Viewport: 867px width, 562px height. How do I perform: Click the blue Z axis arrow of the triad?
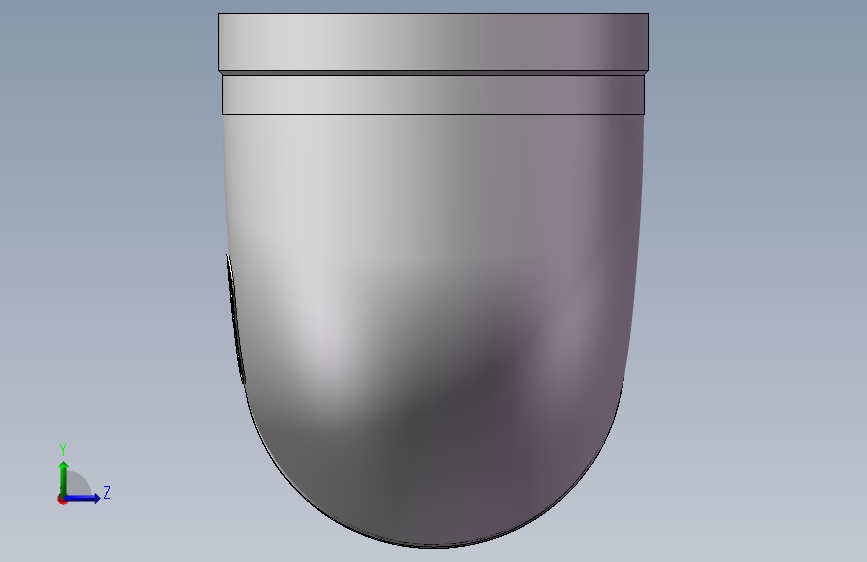point(83,498)
